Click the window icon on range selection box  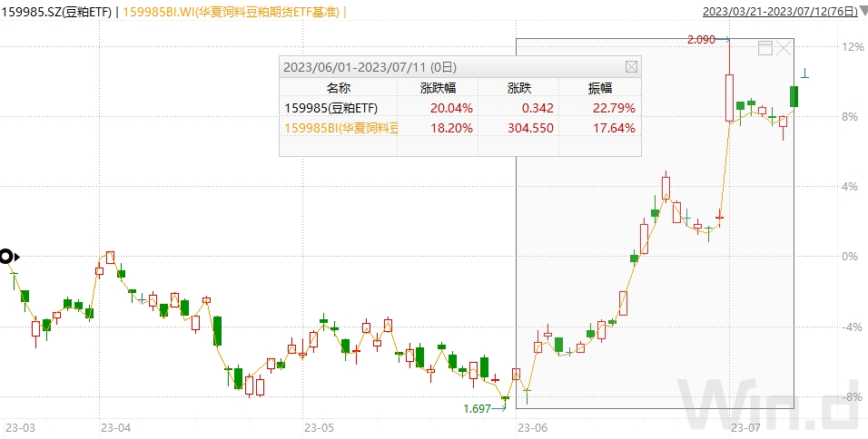click(765, 49)
